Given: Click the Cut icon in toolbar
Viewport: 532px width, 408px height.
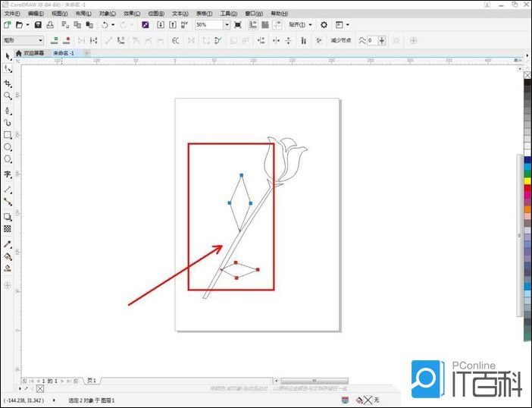Looking at the screenshot, I should [65, 25].
